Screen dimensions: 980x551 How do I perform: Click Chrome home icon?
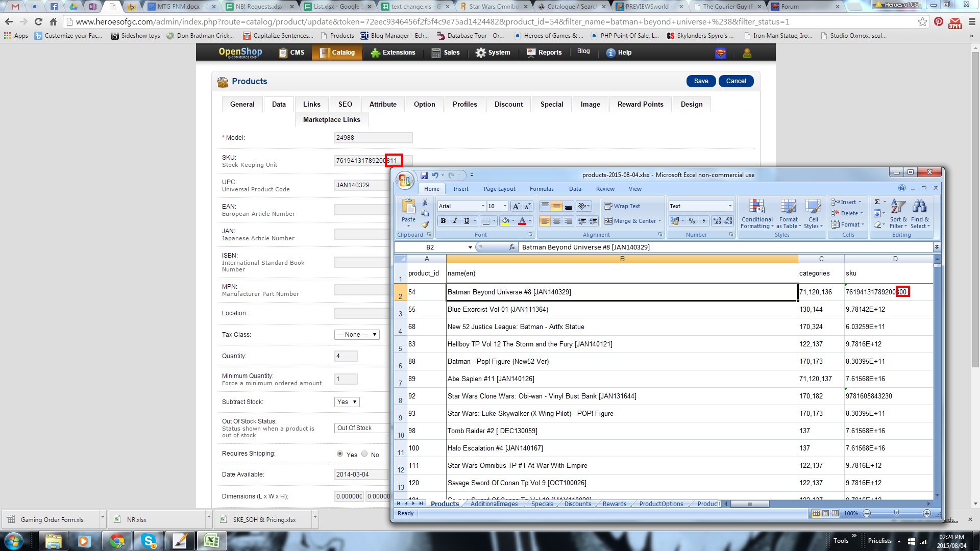point(53,22)
